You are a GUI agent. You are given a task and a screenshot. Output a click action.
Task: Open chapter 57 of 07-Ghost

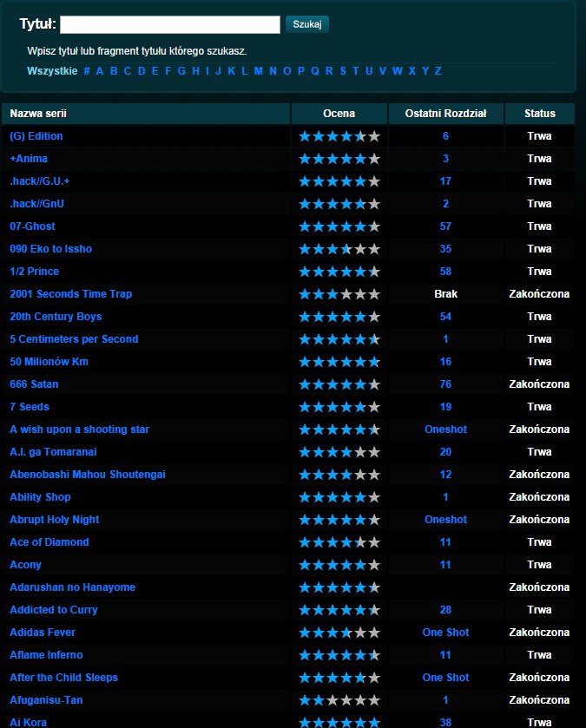(445, 226)
